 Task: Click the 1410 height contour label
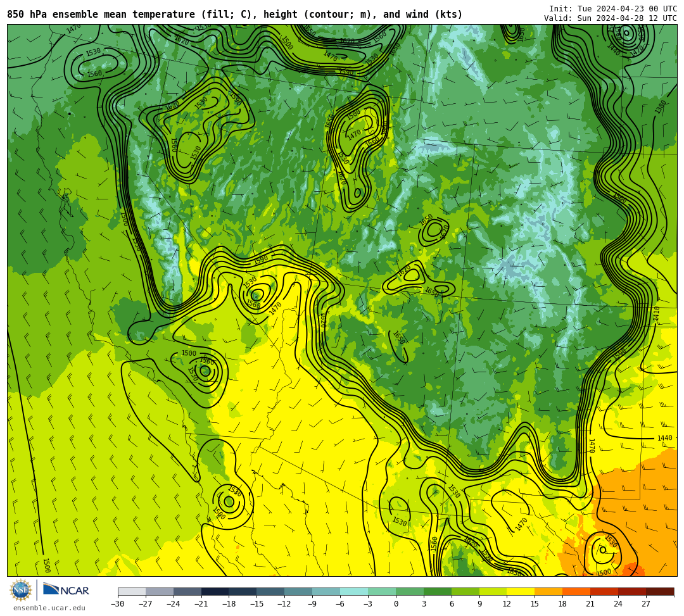click(x=657, y=314)
